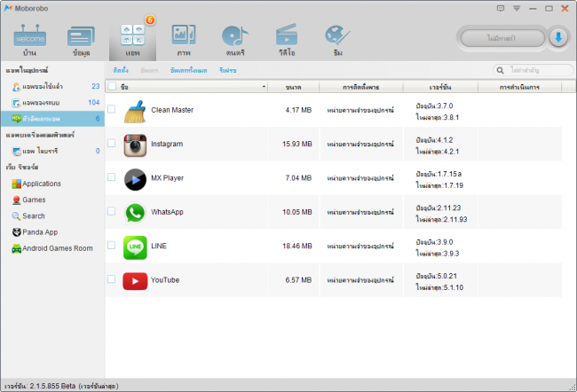Image resolution: width=577 pixels, height=392 pixels.
Task: Sort by the name column header
Action: tap(194, 87)
